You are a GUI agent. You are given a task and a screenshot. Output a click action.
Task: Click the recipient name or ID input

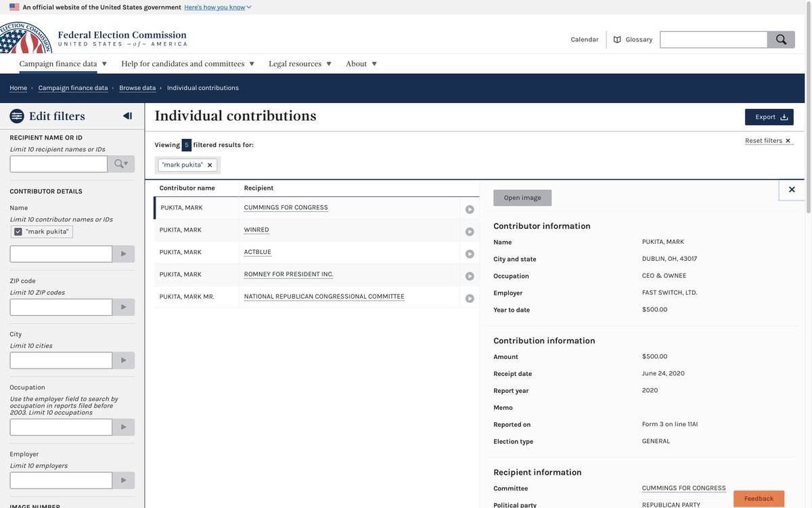(58, 164)
